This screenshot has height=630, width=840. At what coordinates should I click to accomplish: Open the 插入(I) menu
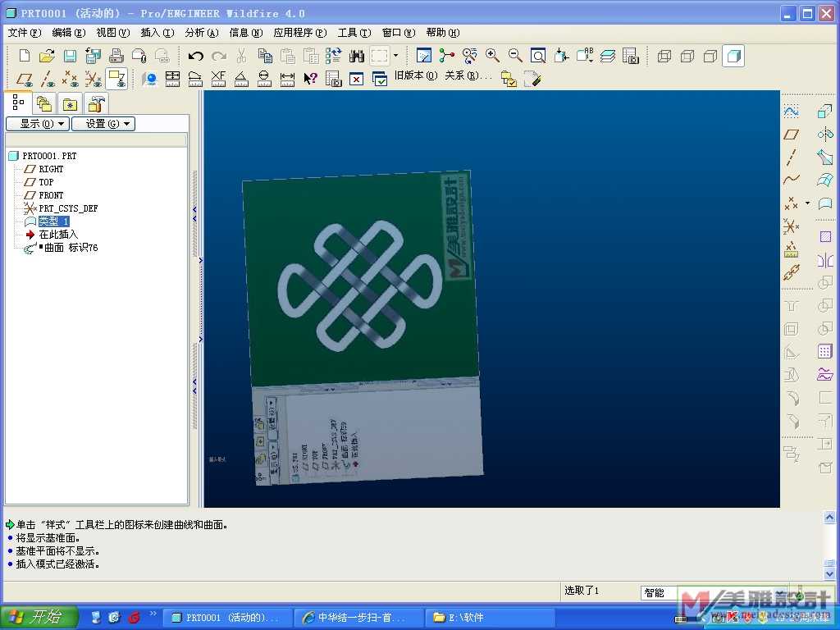[157, 33]
